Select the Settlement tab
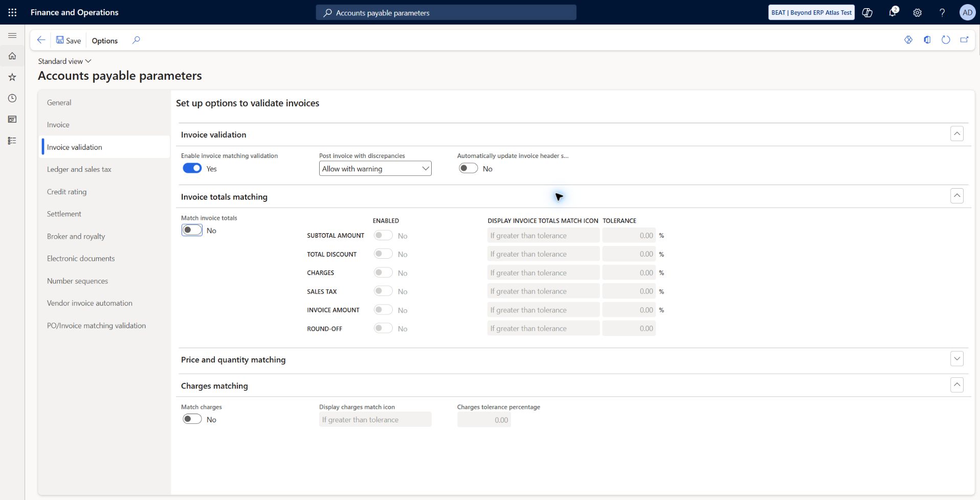 106,214
